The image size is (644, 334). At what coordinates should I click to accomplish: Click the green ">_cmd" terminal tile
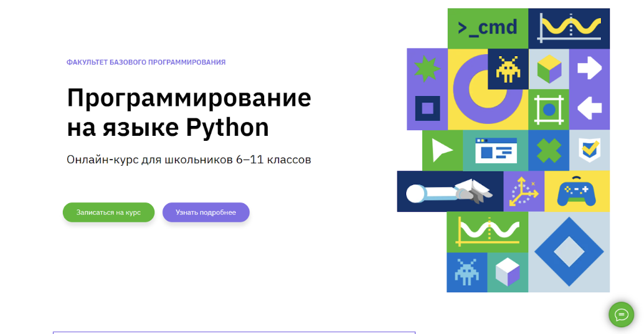pos(487,28)
